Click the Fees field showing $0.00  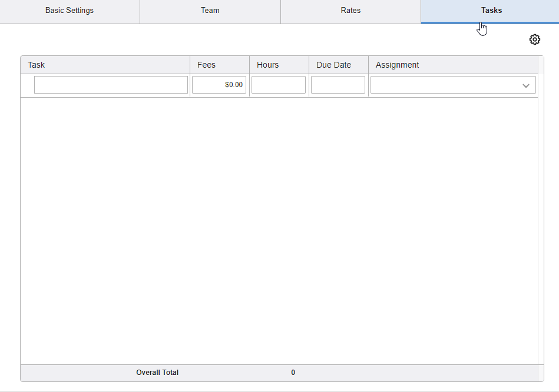219,84
